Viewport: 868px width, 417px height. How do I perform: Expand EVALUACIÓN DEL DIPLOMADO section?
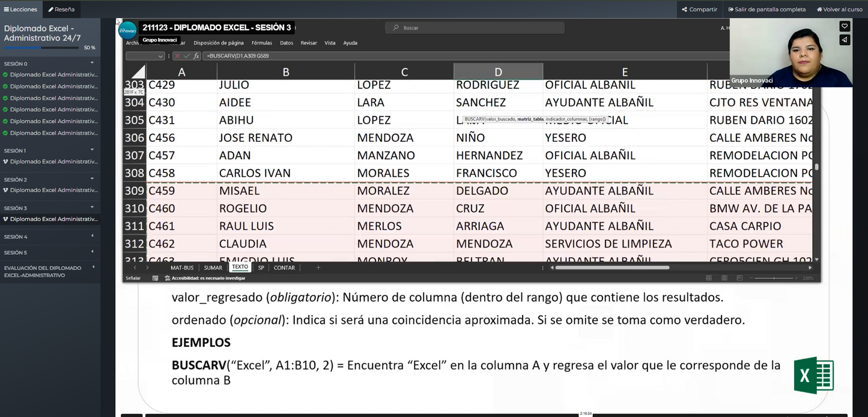93,267
